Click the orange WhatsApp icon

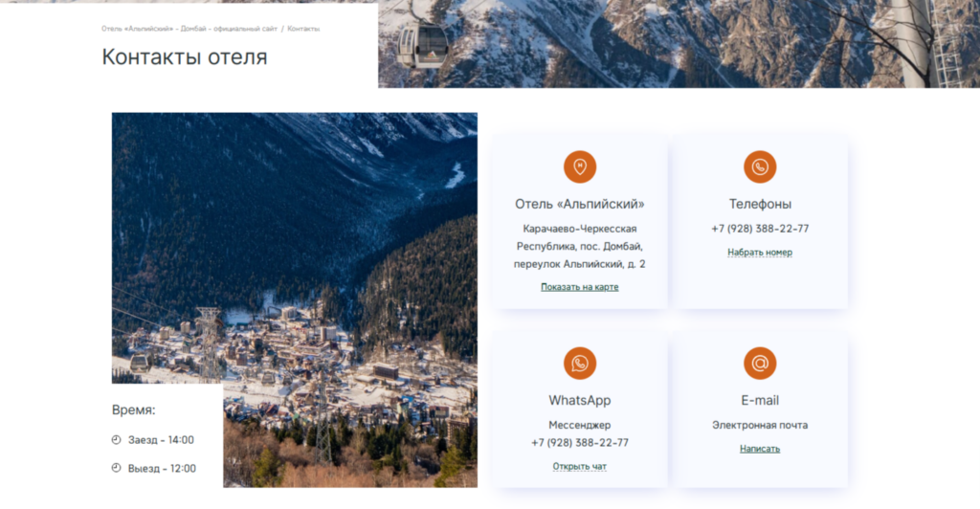pos(579,363)
